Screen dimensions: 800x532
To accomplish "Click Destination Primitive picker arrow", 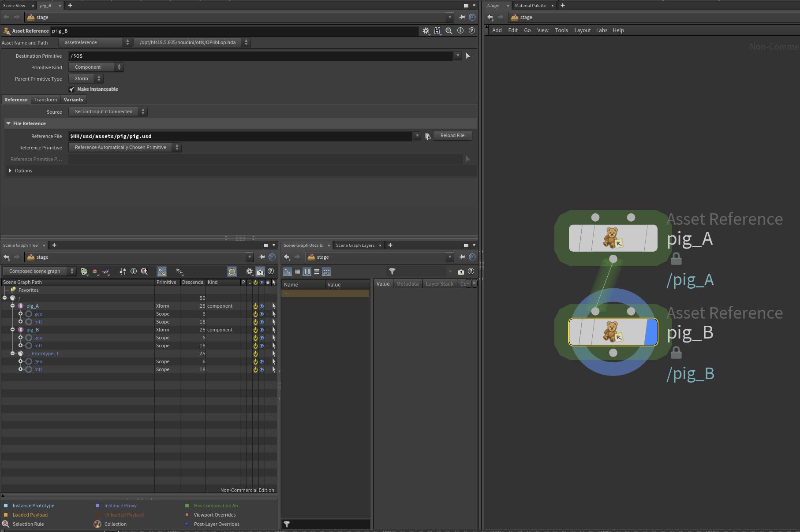I will tap(468, 56).
